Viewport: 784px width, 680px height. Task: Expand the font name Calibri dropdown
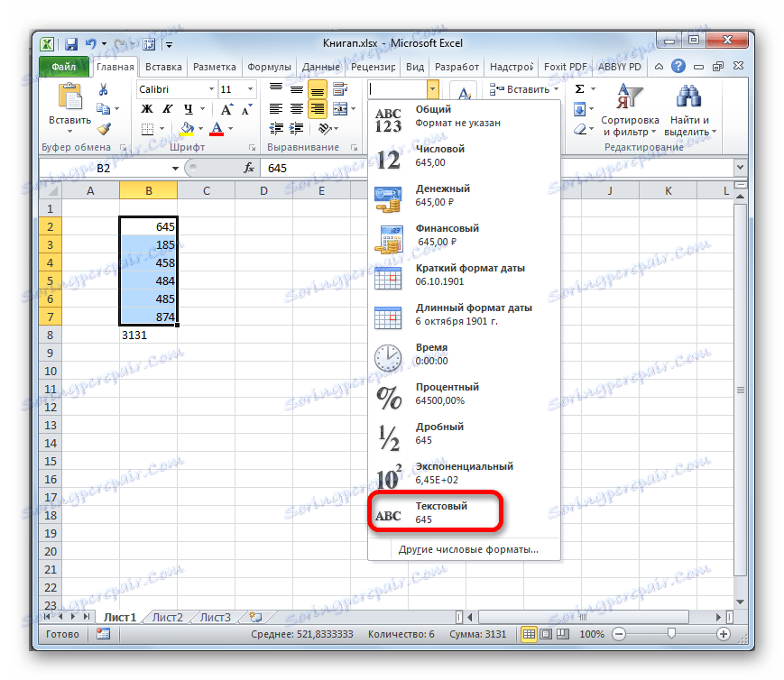click(211, 89)
